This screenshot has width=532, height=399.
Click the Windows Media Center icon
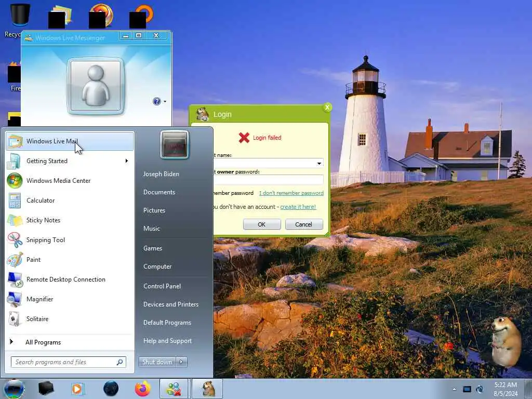point(15,180)
